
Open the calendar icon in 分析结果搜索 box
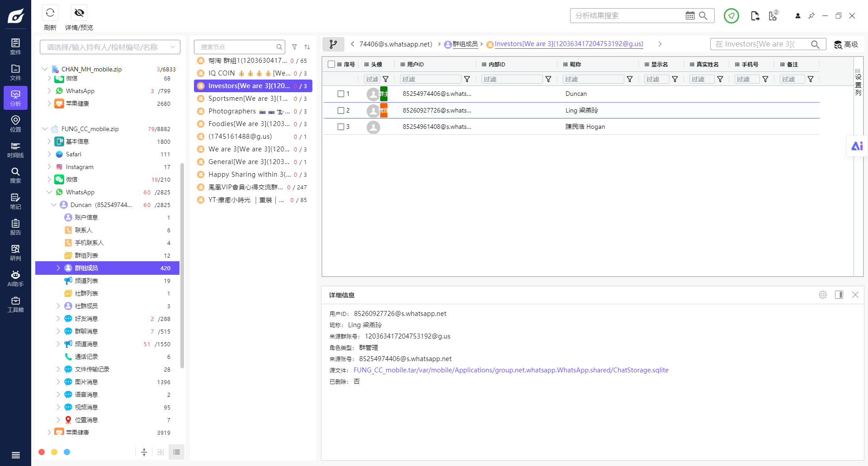[690, 15]
